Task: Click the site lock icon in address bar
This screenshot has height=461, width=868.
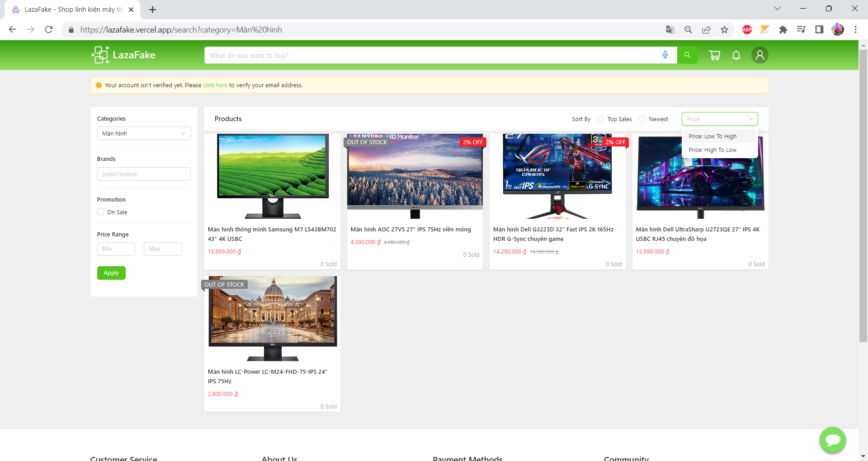Action: pyautogui.click(x=71, y=30)
